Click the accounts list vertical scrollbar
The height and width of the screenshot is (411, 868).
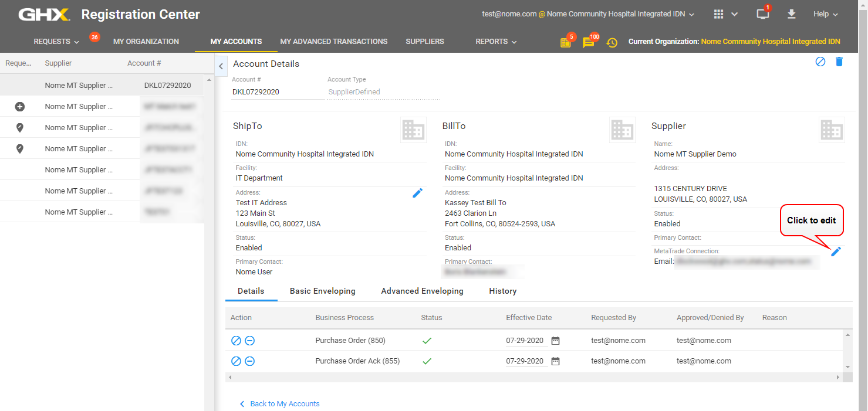pos(208,243)
